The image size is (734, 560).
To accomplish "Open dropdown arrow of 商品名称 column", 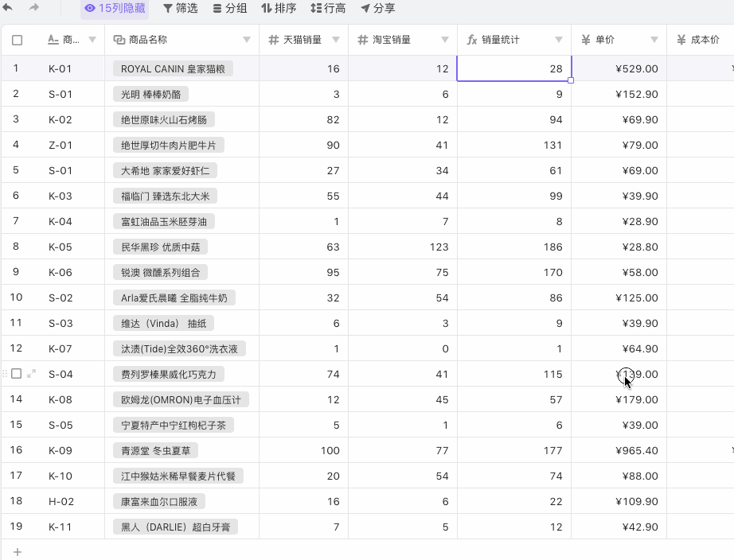I will [246, 40].
